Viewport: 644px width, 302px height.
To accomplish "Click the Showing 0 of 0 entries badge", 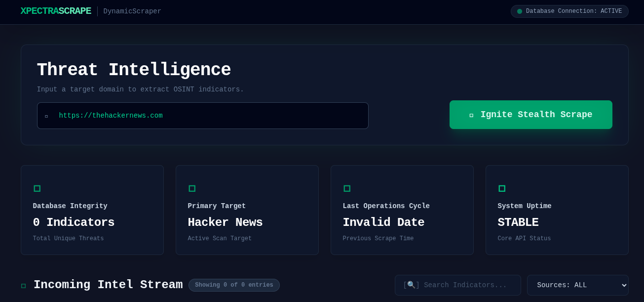I will click(234, 285).
